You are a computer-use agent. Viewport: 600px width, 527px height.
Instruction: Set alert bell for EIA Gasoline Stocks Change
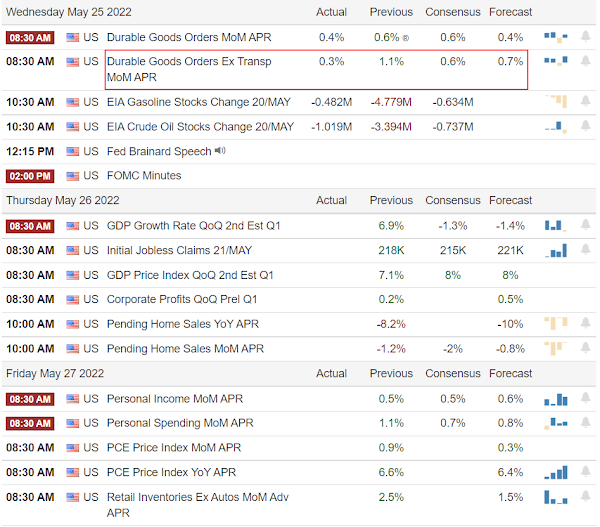coord(585,101)
